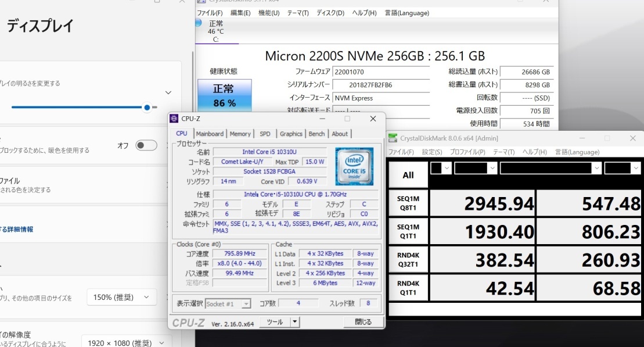The height and width of the screenshot is (347, 644).
Task: Open the 150% display scale dropdown
Action: [121, 297]
